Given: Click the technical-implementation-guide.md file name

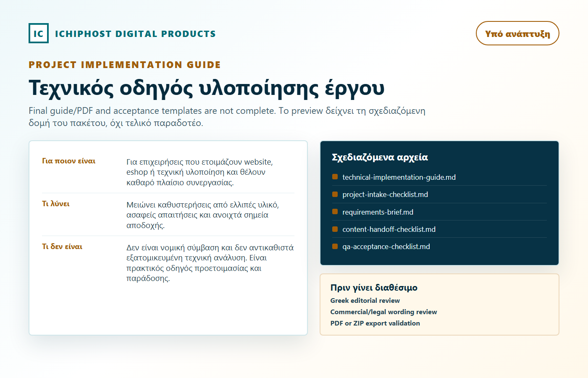Looking at the screenshot, I should (x=399, y=177).
